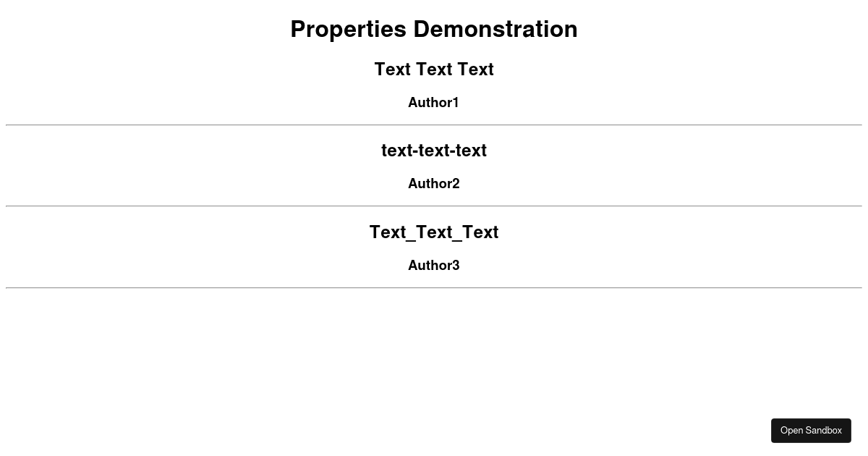868x456 pixels.
Task: Click the empty area below the last divider
Action: [x=434, y=347]
